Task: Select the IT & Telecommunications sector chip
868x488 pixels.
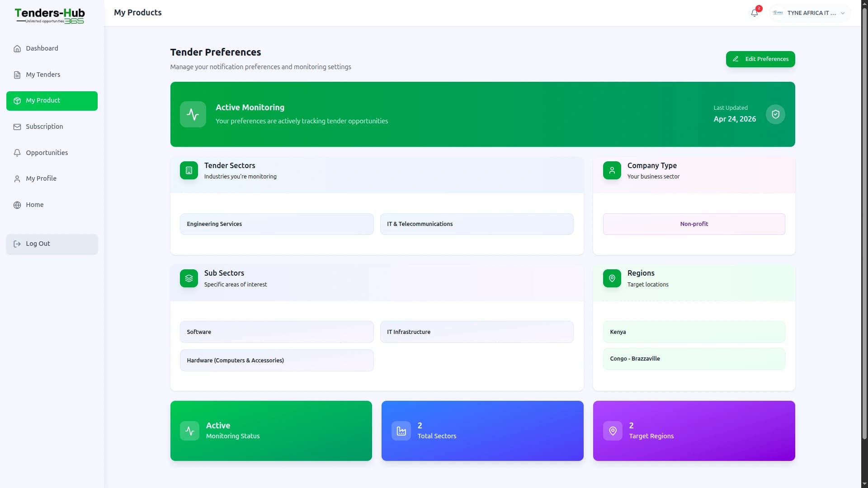Action: coord(476,224)
